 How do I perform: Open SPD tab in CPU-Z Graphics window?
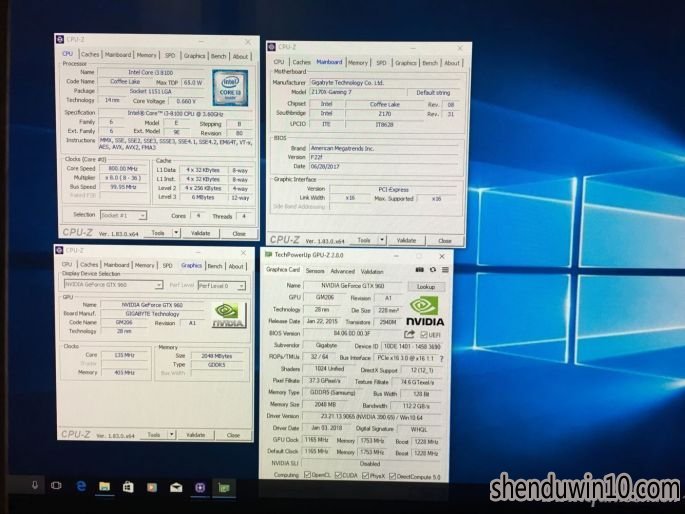167,266
